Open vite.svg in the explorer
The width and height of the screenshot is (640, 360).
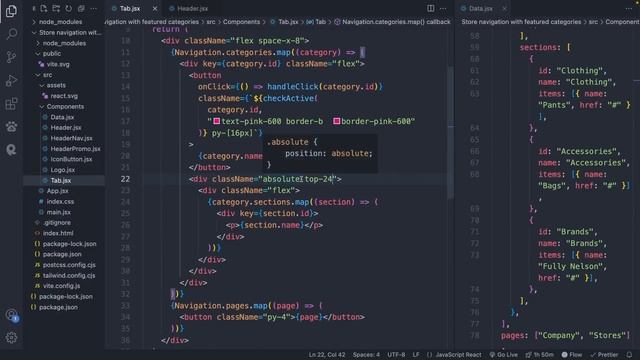coord(58,64)
